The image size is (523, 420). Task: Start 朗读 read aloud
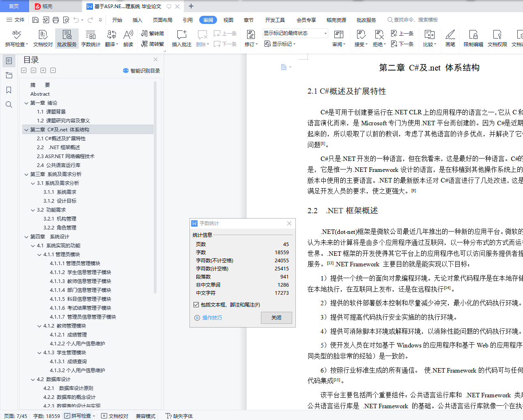pyautogui.click(x=128, y=39)
